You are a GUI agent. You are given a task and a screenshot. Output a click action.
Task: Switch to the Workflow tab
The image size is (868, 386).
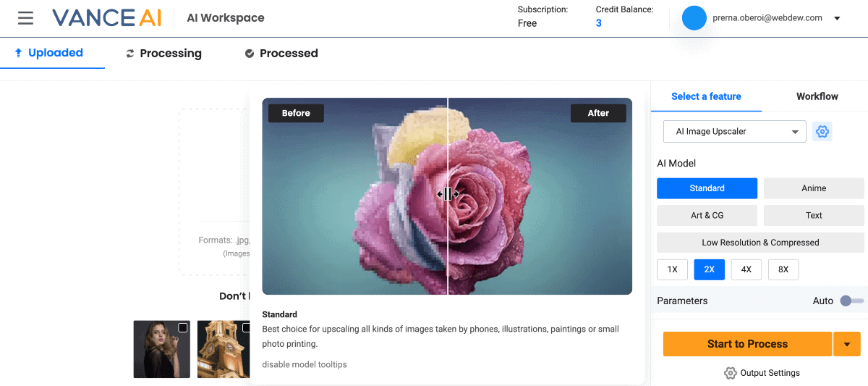[x=817, y=96]
